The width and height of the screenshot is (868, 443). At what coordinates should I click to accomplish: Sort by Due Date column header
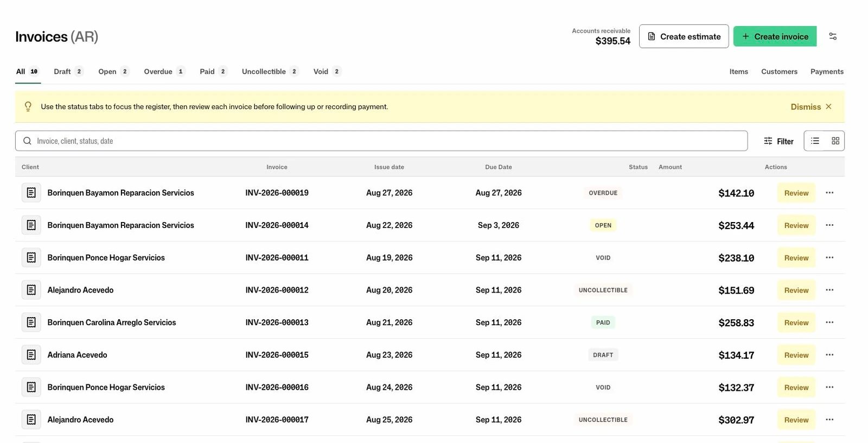pos(499,167)
